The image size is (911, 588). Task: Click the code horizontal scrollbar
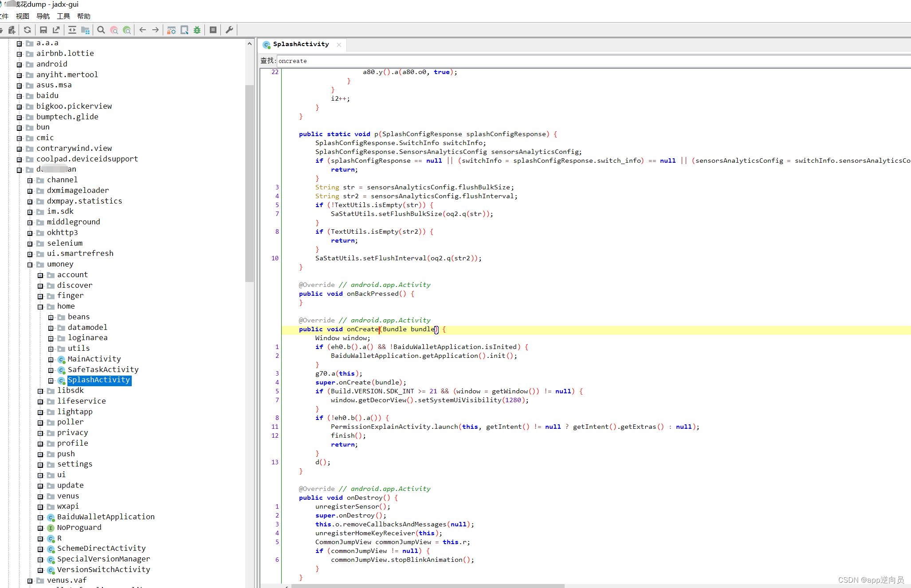click(428, 586)
